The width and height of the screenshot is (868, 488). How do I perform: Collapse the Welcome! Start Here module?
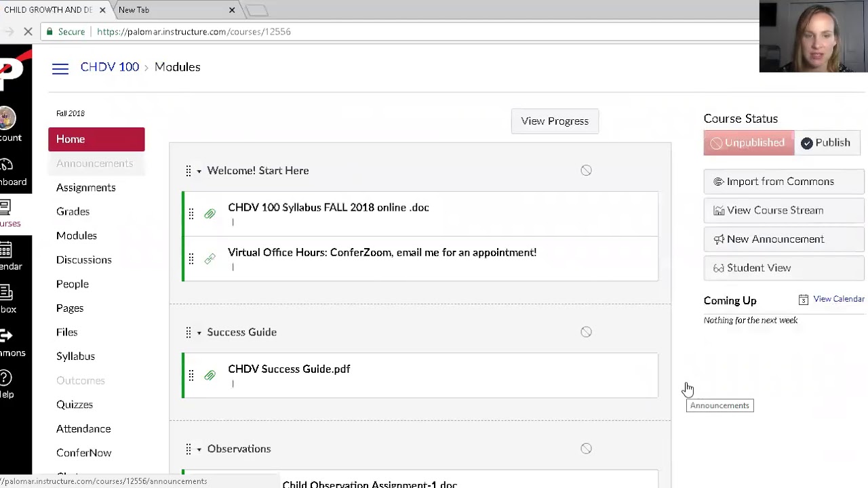[199, 171]
